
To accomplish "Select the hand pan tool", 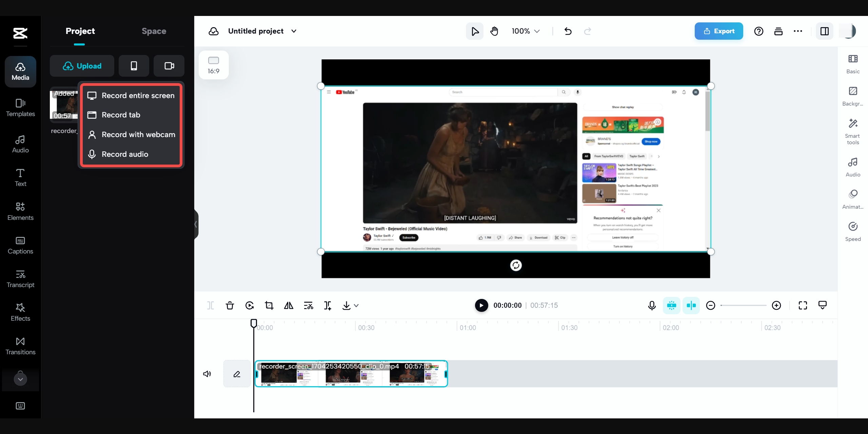I will coord(494,31).
